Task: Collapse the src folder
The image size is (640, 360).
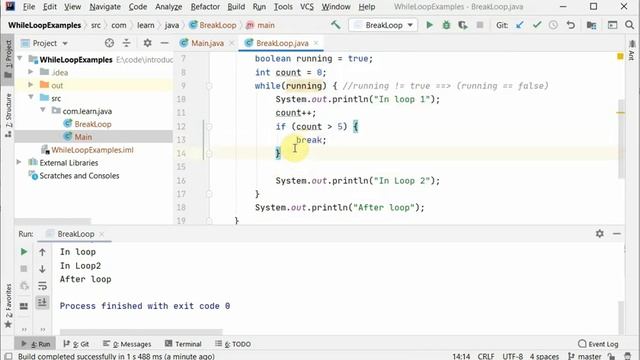Action: click(x=31, y=98)
